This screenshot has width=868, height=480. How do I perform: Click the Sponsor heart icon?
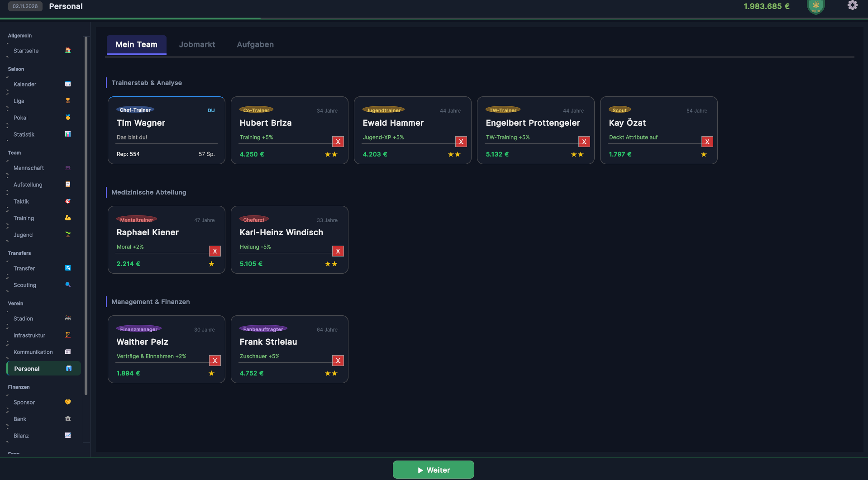tap(68, 402)
